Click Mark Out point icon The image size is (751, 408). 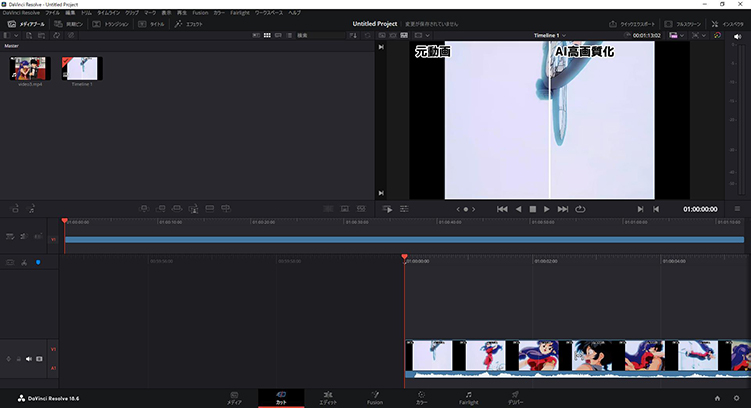coord(656,209)
